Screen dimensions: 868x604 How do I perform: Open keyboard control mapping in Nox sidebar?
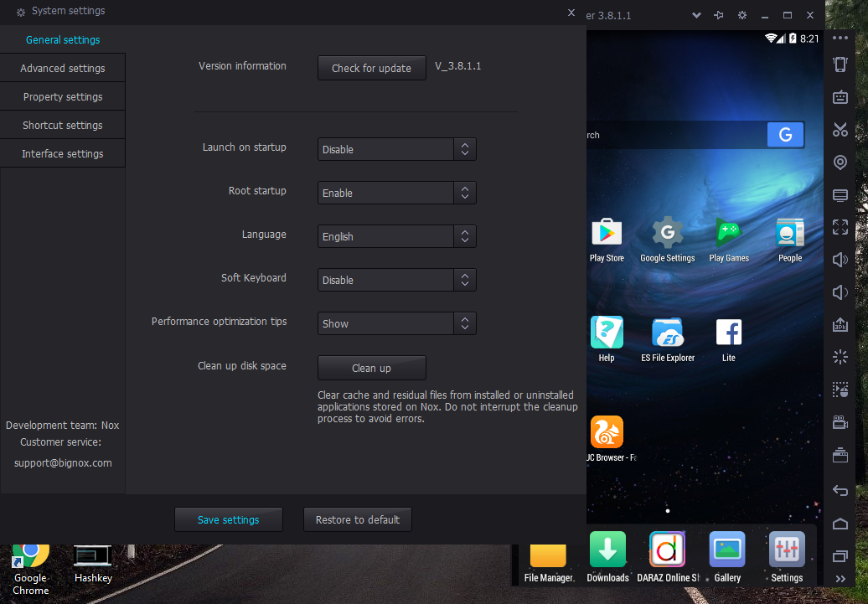[x=840, y=97]
